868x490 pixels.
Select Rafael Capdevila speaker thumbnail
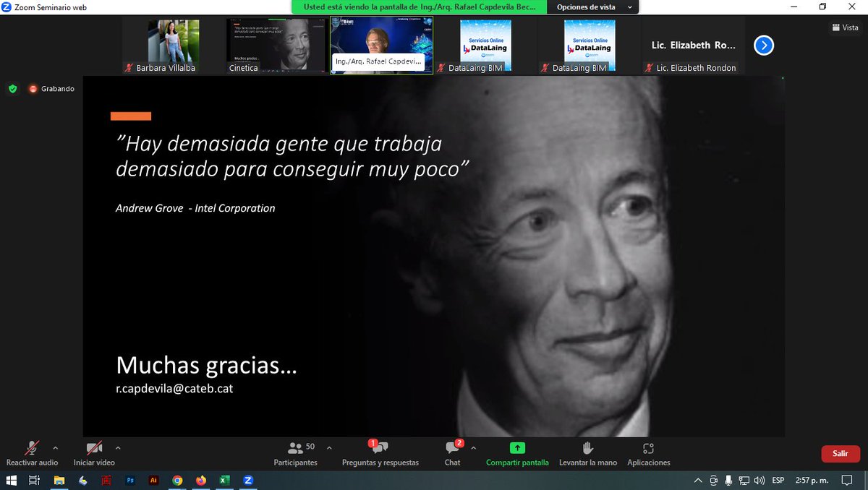[382, 46]
